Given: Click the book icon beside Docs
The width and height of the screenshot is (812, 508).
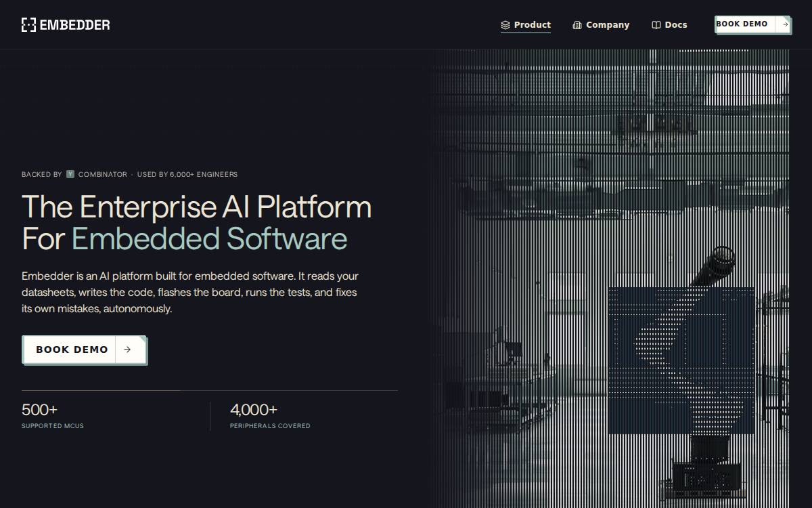Looking at the screenshot, I should pos(656,25).
